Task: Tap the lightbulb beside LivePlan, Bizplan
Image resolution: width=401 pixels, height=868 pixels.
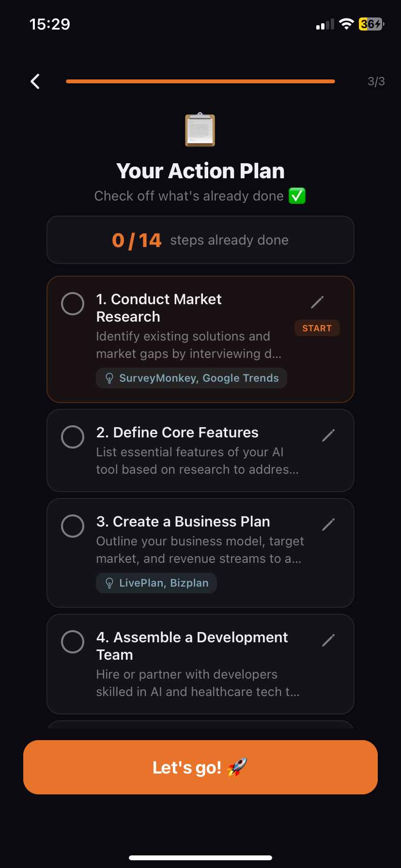Action: pyautogui.click(x=109, y=583)
